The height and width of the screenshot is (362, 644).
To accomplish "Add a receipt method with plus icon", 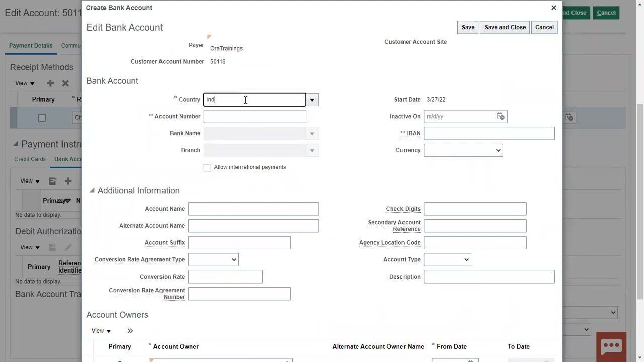I will (50, 83).
